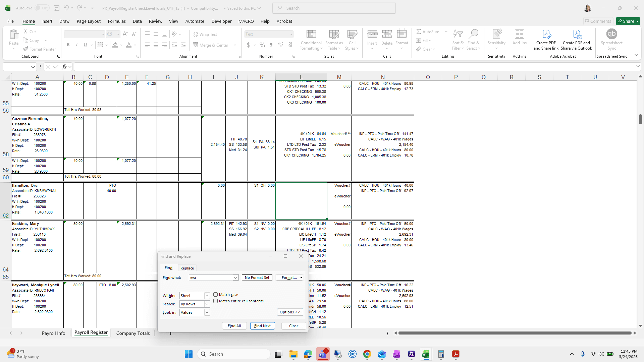
Task: Open the Formulas ribbon tab
Action: click(x=117, y=21)
